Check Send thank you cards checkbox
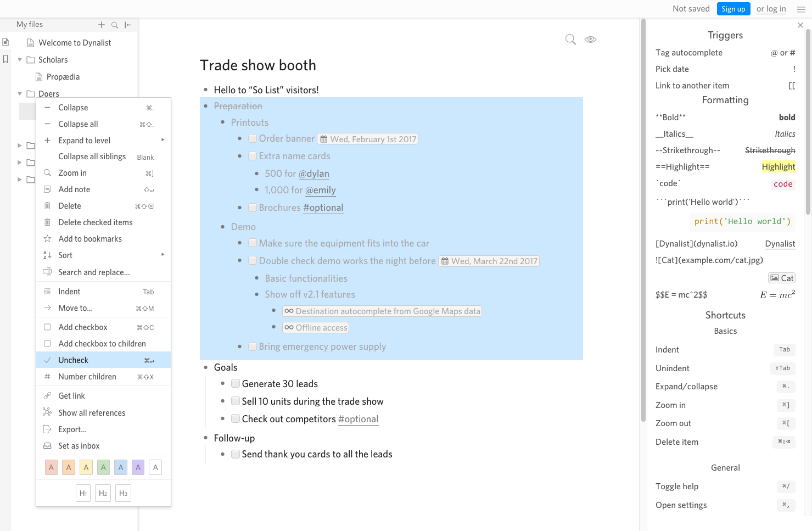The image size is (812, 531). tap(236, 454)
